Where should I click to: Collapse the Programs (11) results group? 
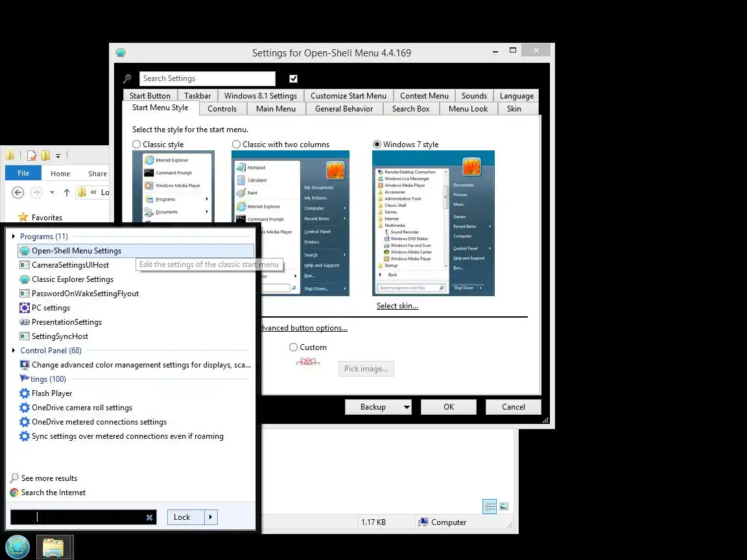[14, 237]
